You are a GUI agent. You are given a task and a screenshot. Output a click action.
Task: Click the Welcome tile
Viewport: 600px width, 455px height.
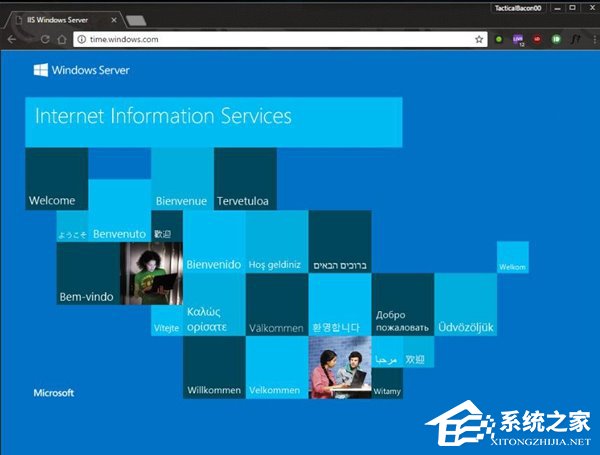click(x=57, y=179)
